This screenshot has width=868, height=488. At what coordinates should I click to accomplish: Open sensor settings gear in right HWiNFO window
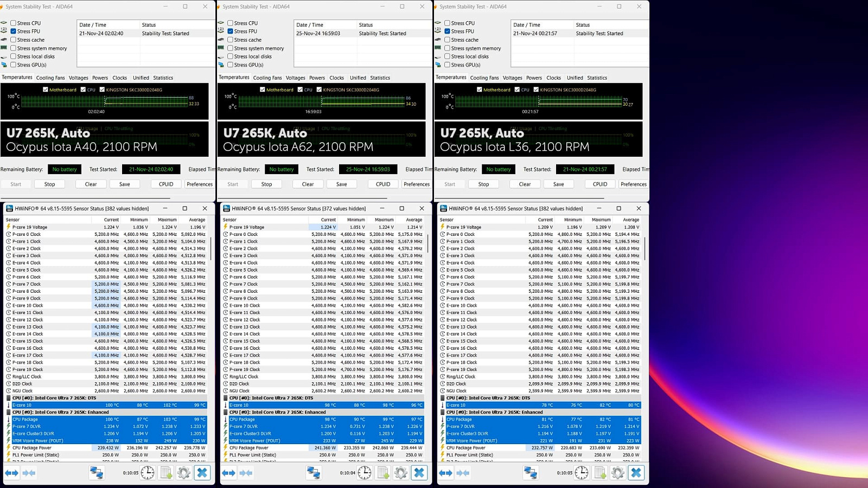click(618, 473)
